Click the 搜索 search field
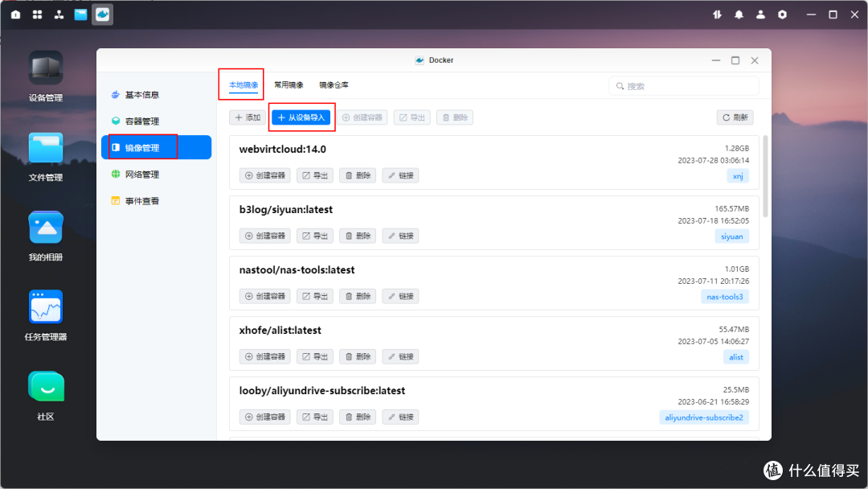868x489 pixels. [684, 86]
